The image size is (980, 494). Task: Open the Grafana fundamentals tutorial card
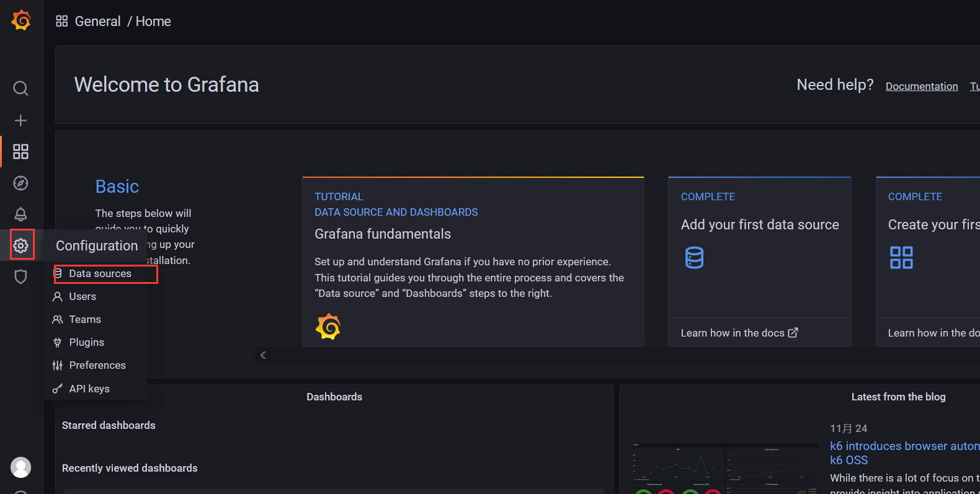click(473, 262)
